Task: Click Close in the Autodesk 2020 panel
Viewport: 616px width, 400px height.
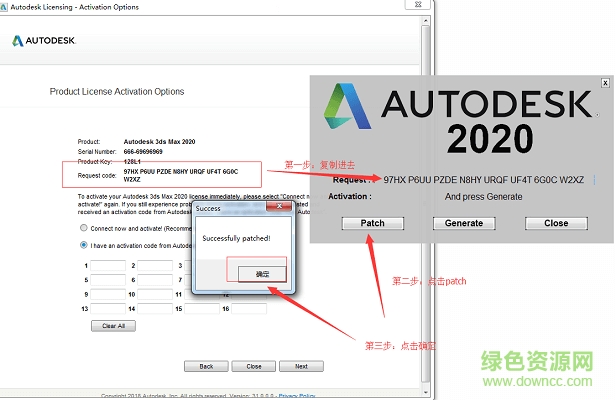Action: coord(555,223)
